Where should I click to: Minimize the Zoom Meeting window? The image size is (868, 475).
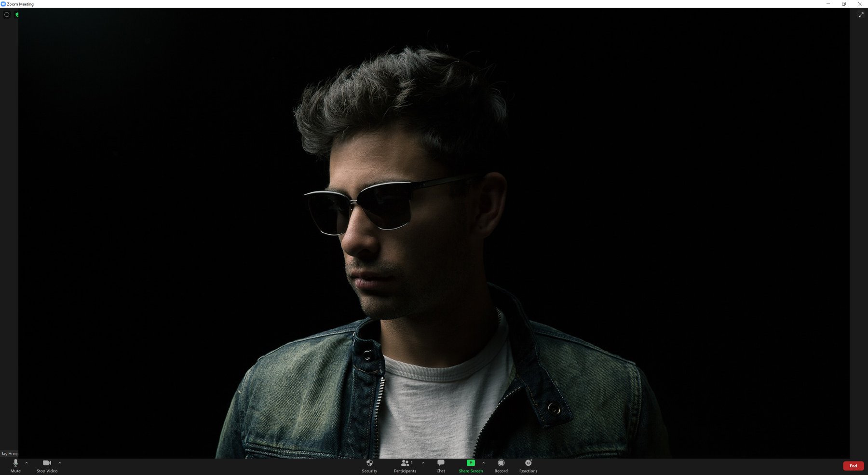coord(828,4)
